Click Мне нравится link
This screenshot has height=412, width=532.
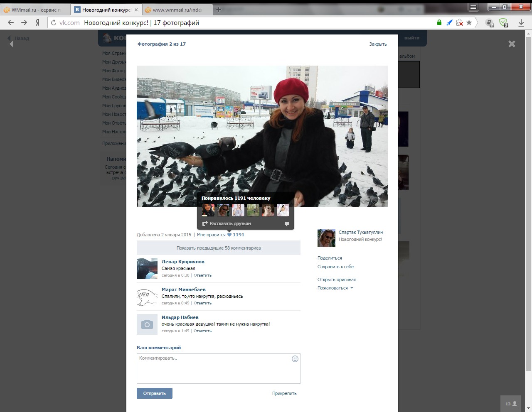click(x=211, y=235)
